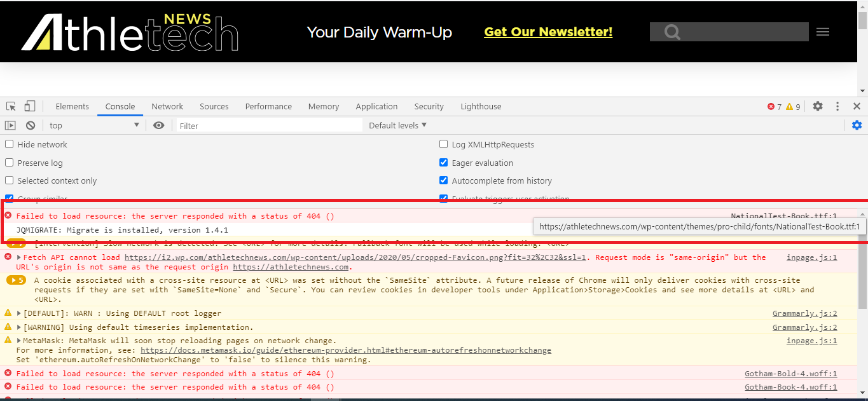Expand the grouped cookie warning badge 5
Screen dimensions: 868x401
17,280
